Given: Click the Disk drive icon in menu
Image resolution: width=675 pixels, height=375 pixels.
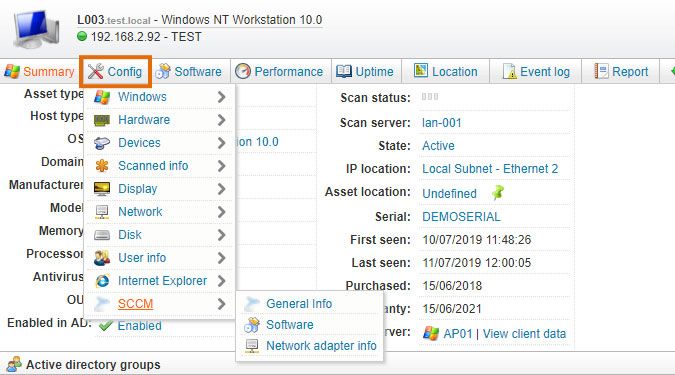Looking at the screenshot, I should [x=102, y=235].
